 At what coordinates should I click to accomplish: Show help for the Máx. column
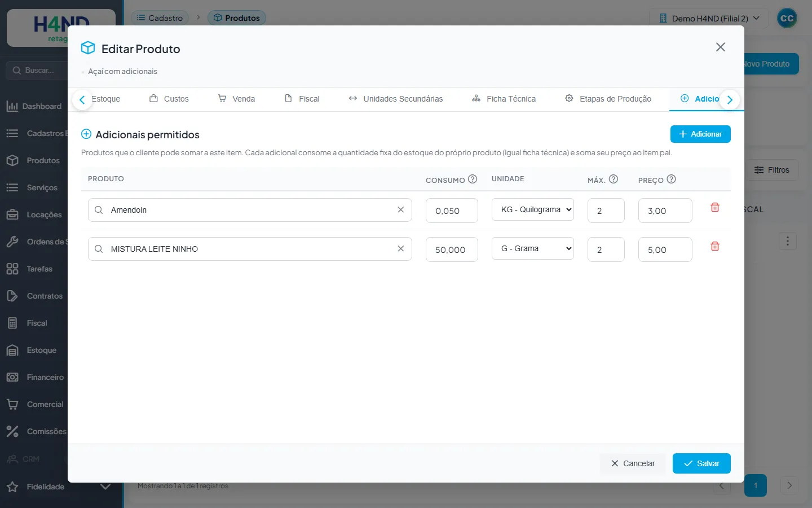coord(614,179)
